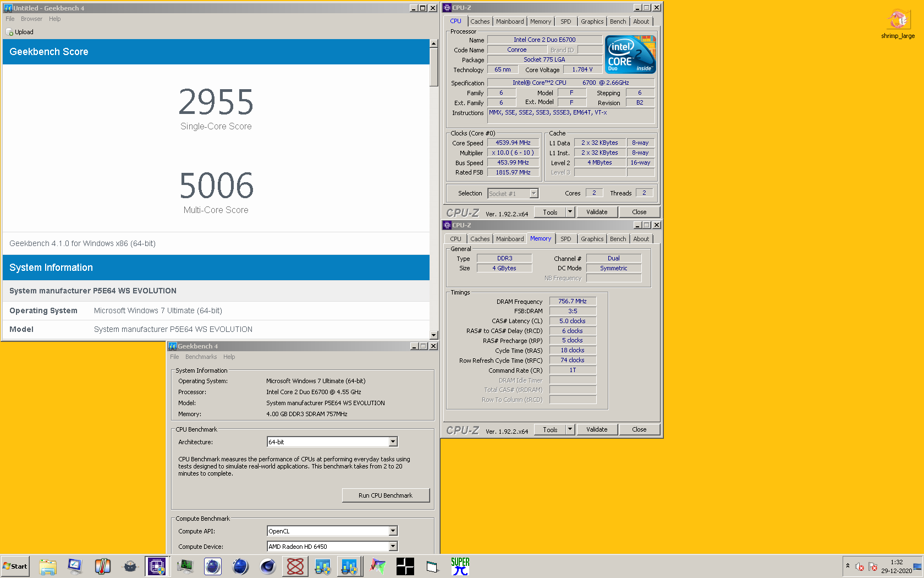The height and width of the screenshot is (578, 924).
Task: Click the DRAM Frequency 756.7 MHz field
Action: (x=573, y=301)
